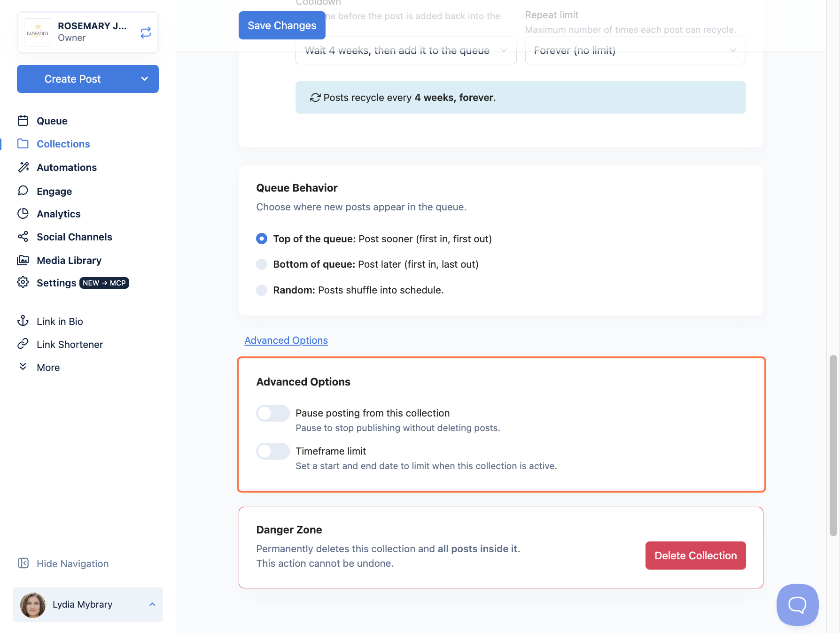The image size is (840, 633).
Task: Click the workspace switch arrows icon
Action: coord(146,32)
